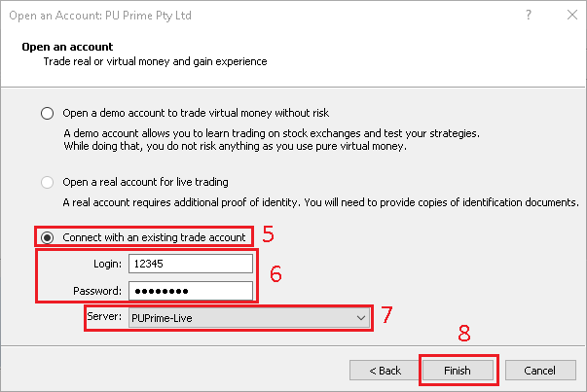Click the Login field label
Screen dimensions: 587x392
tap(106, 263)
